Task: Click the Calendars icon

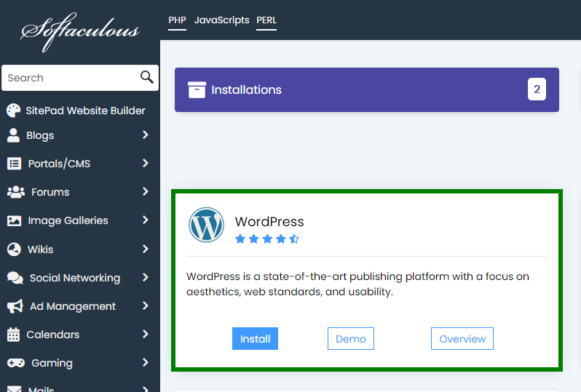Action: click(13, 335)
